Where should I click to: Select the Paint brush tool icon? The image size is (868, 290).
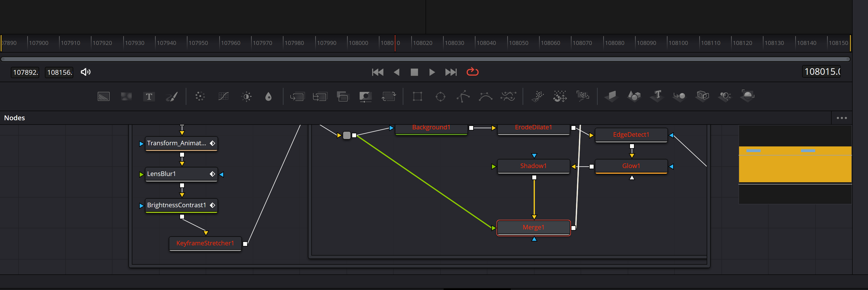click(x=172, y=97)
